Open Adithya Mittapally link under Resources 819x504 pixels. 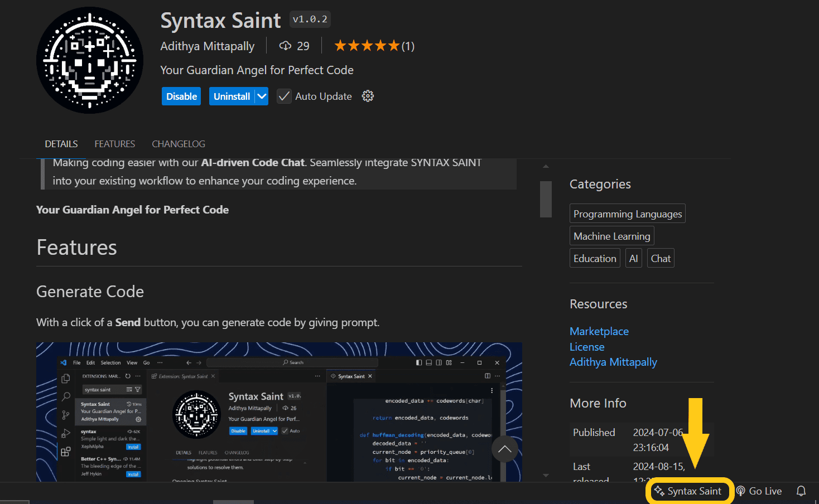click(x=613, y=362)
